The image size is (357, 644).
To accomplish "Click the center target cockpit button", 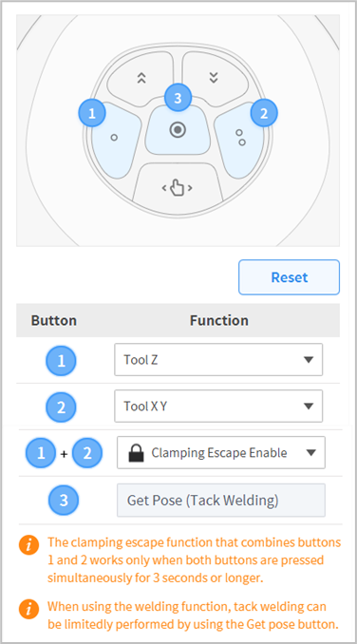I will coord(178,131).
